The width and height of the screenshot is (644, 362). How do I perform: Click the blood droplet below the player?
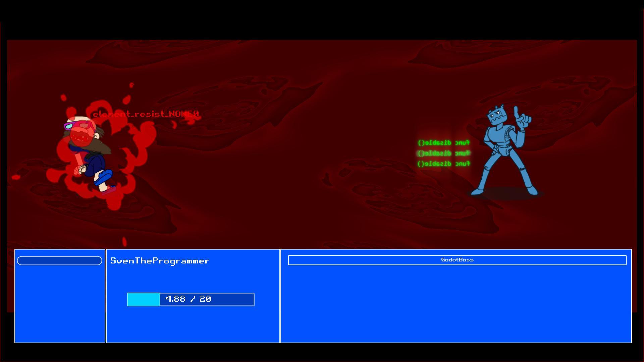coord(124,241)
